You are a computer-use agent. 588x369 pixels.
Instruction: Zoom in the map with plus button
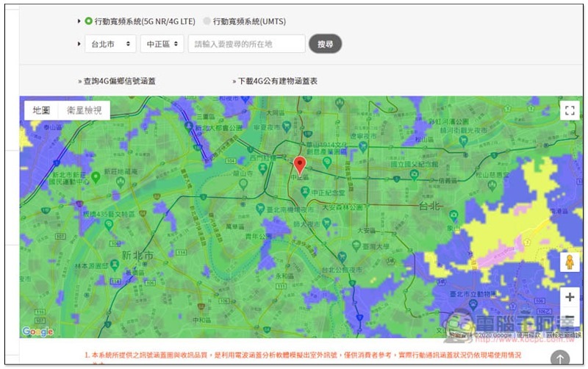570,297
